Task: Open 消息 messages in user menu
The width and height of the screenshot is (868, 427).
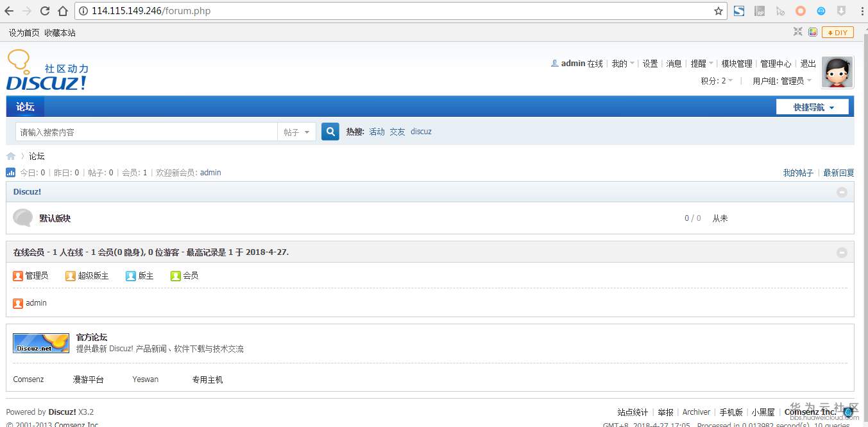Action: [674, 64]
